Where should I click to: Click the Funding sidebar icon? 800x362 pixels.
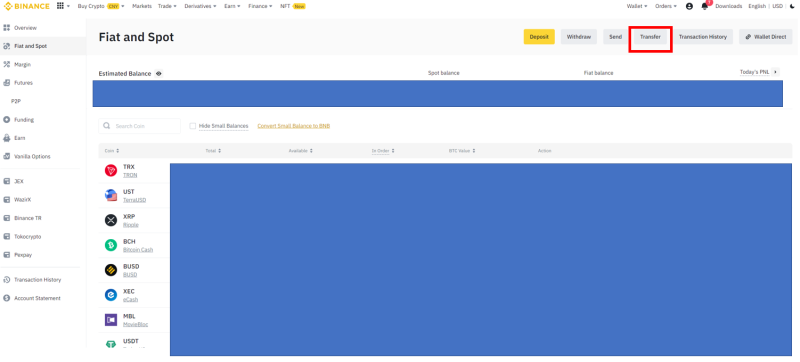point(7,120)
